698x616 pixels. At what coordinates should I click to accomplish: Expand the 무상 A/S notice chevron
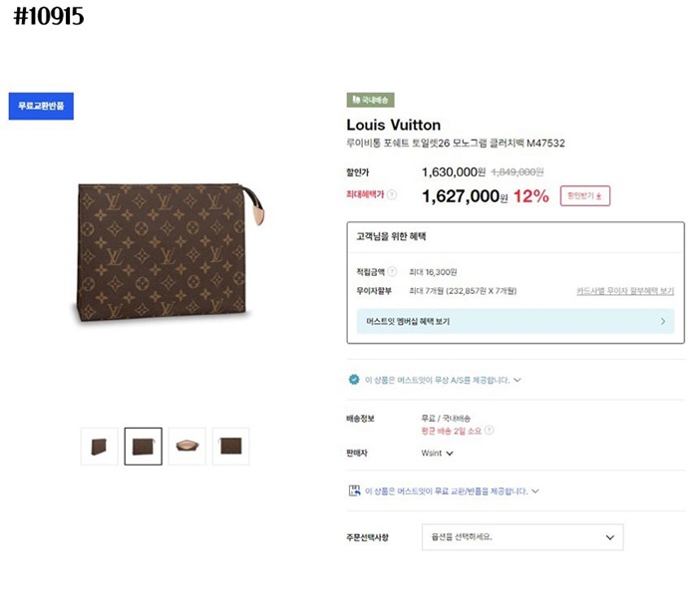click(x=518, y=380)
